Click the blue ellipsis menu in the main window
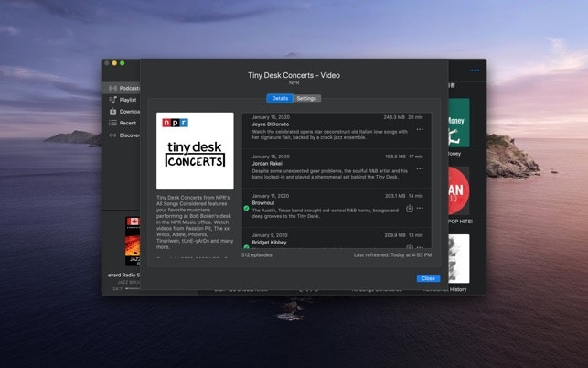The image size is (588, 368). 475,70
